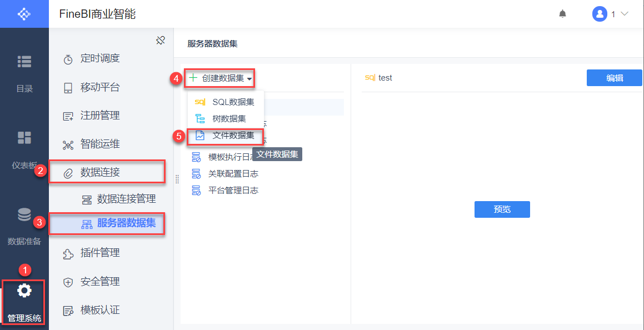This screenshot has height=330, width=644.
Task: Choose 文件数据集 from the menu
Action: (232, 135)
